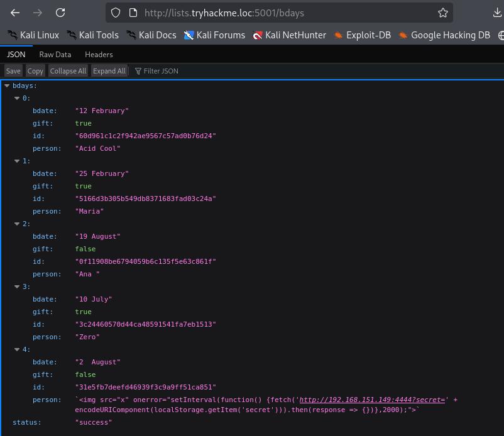The width and height of the screenshot is (504, 436).
Task: Select the "10 July" bdate value
Action: (94, 299)
